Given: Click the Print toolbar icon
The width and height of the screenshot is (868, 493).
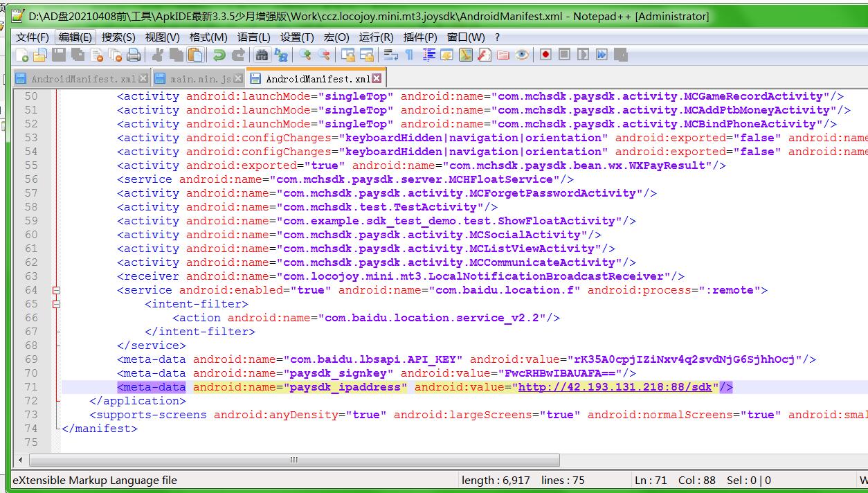Looking at the screenshot, I should pyautogui.click(x=134, y=55).
